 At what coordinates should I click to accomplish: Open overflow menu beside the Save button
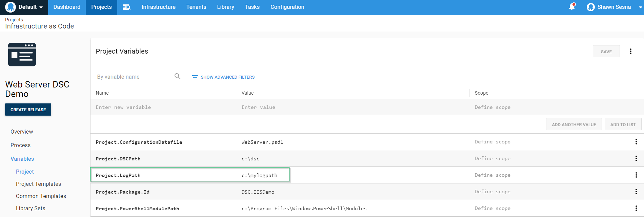coord(630,51)
